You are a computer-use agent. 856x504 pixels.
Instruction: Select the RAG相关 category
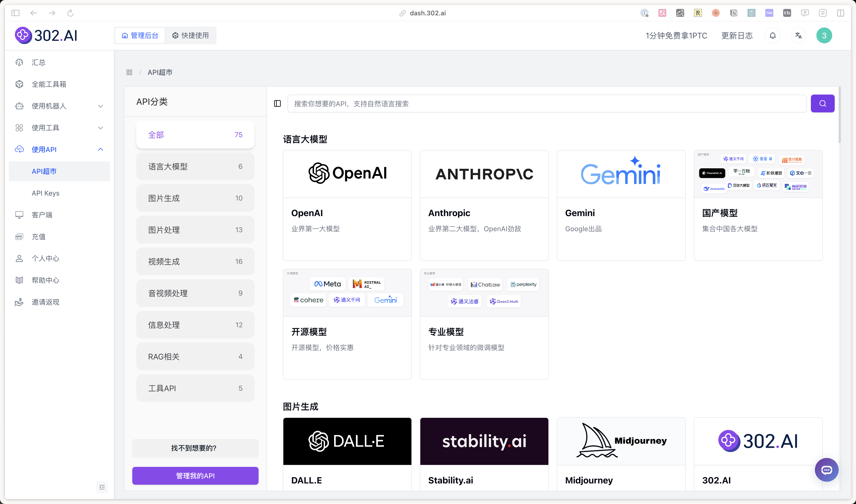[x=195, y=357]
